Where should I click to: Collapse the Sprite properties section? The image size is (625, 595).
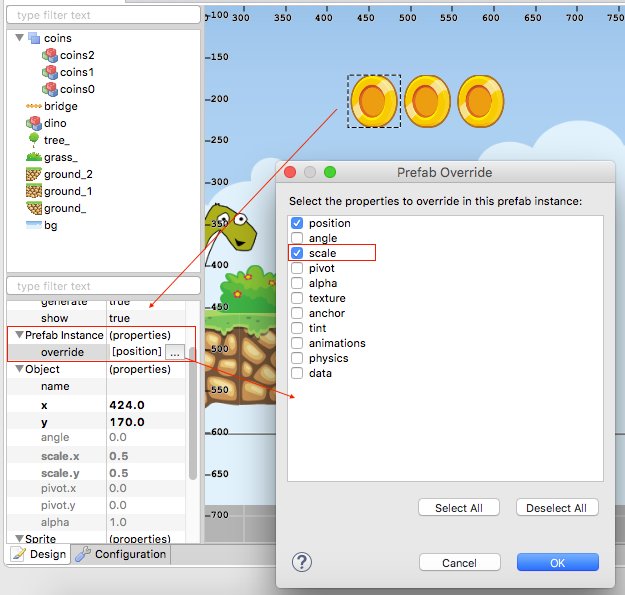19,538
